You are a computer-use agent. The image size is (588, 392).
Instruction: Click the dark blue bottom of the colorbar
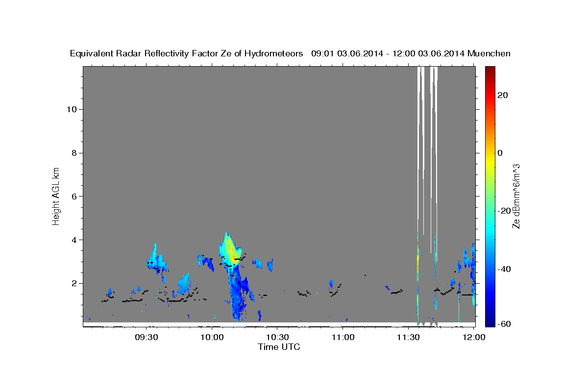(x=490, y=321)
